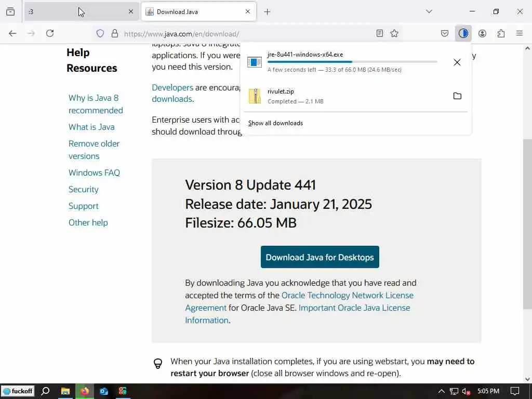Open folder containing rivulet.zip

point(457,96)
